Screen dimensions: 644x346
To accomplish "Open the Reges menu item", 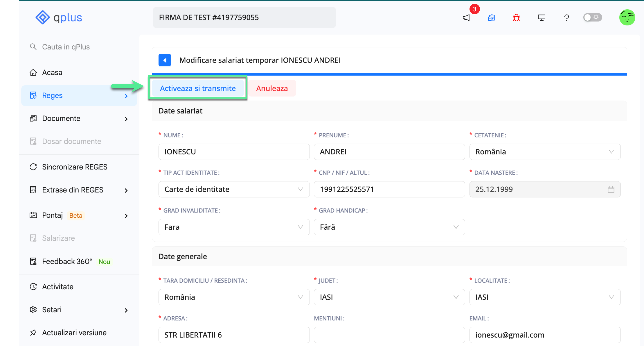I will [x=52, y=95].
